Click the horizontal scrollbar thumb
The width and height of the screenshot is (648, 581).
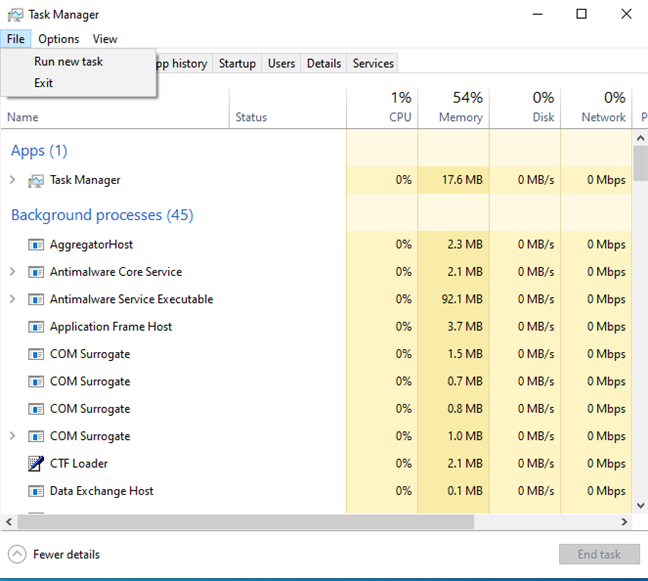pyautogui.click(x=245, y=522)
